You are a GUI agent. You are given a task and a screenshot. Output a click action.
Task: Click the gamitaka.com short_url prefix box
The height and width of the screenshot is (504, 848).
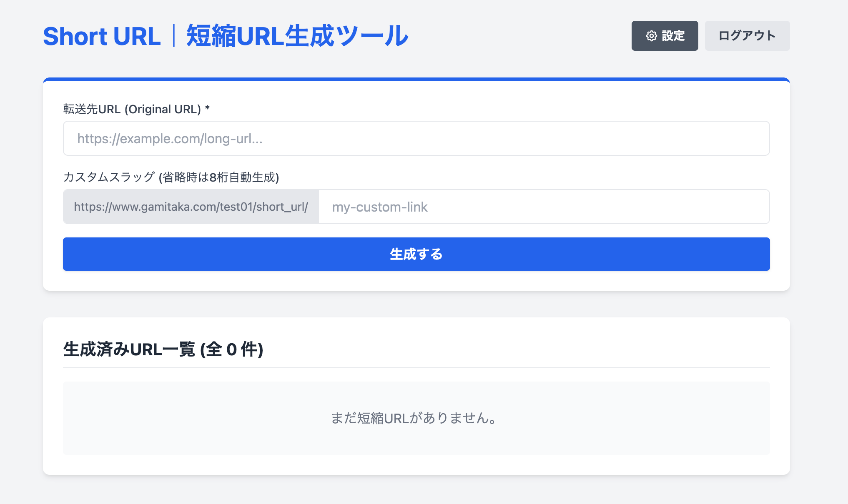click(191, 207)
